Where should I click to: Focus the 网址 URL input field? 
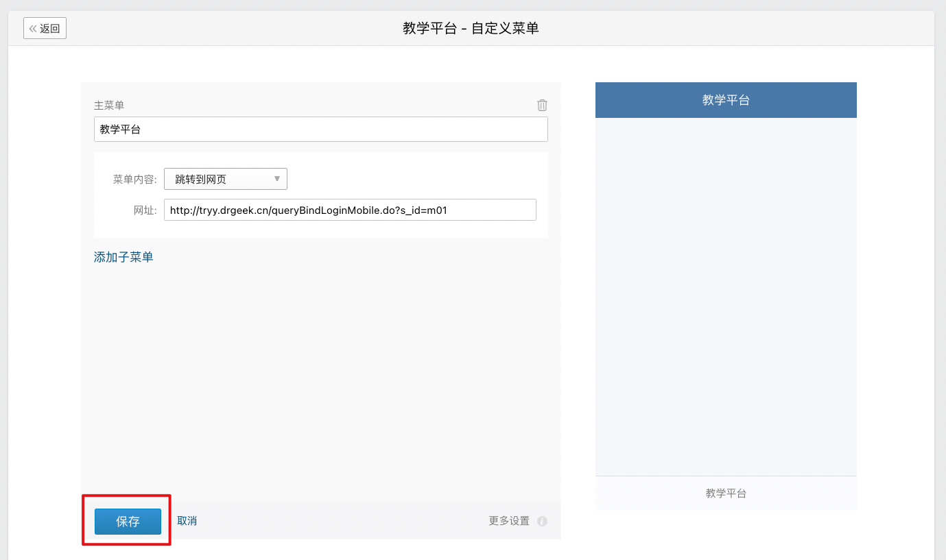tap(350, 210)
